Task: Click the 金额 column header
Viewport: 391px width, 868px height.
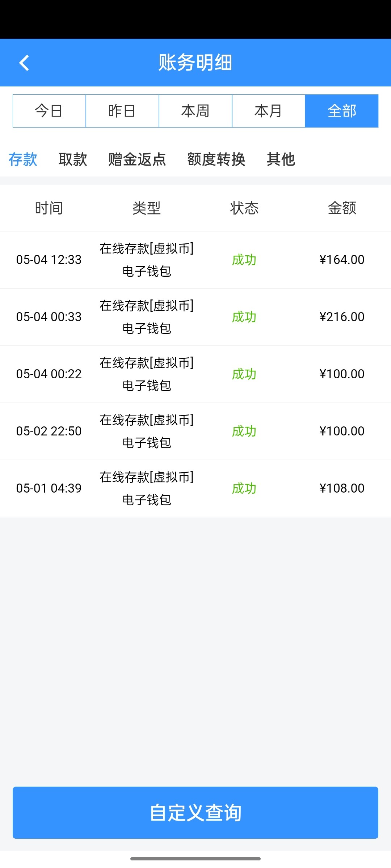Action: coord(342,208)
